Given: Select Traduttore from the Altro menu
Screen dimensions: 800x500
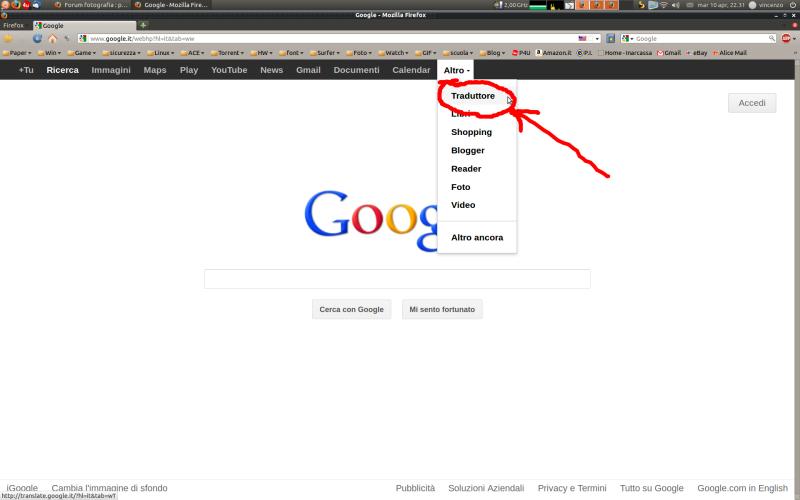Looking at the screenshot, I should click(473, 96).
